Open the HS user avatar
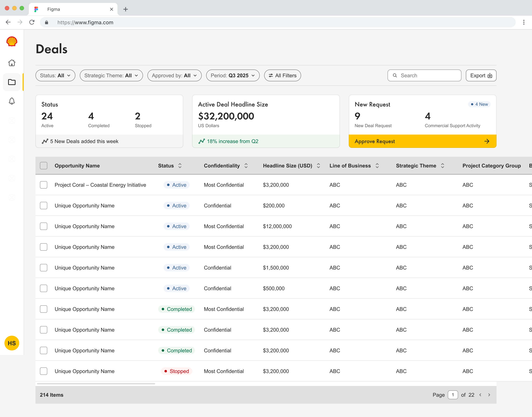Screen dimensions: 532x417 [12, 343]
